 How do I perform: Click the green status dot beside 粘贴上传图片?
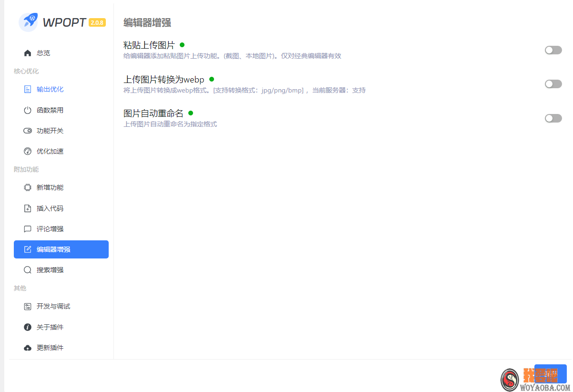(x=182, y=44)
